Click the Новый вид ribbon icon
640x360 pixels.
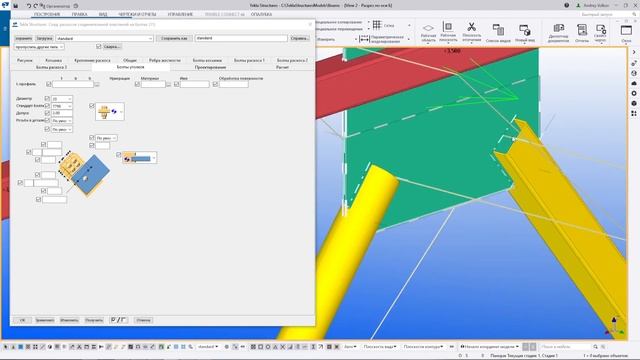(524, 30)
